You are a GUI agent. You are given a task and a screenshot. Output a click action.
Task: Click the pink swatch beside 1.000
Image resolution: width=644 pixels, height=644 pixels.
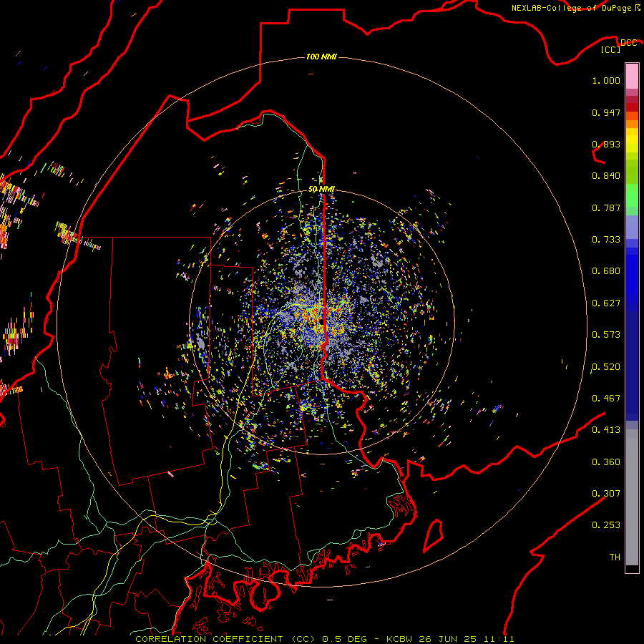(632, 77)
